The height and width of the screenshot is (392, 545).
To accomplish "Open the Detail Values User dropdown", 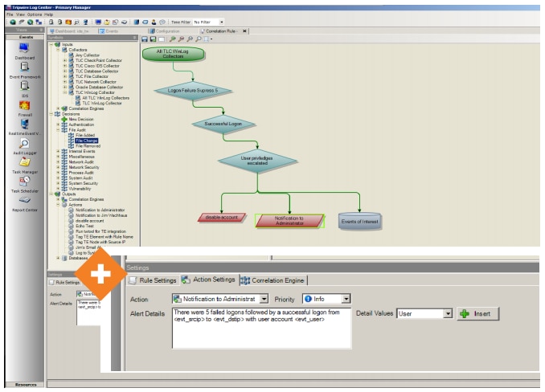I will tap(449, 314).
